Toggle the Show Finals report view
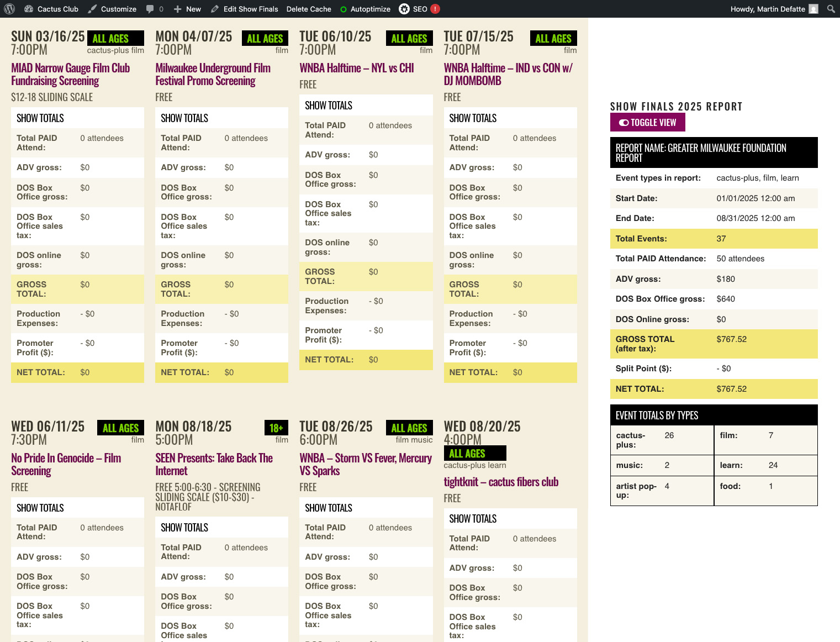Viewport: 840px width, 642px height. tap(647, 123)
